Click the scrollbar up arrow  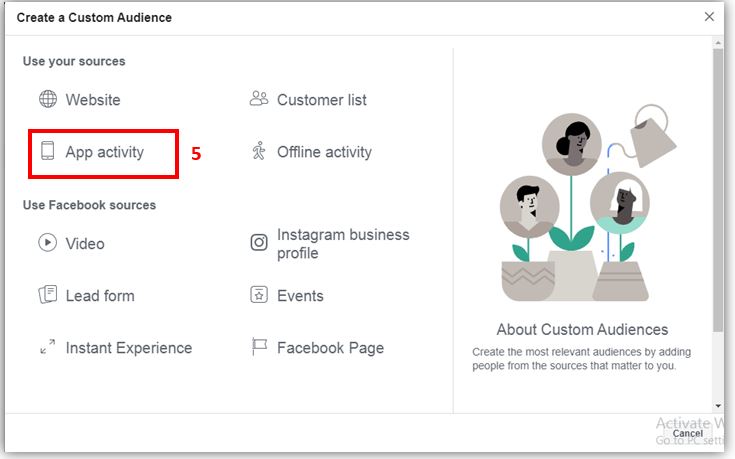[x=718, y=43]
